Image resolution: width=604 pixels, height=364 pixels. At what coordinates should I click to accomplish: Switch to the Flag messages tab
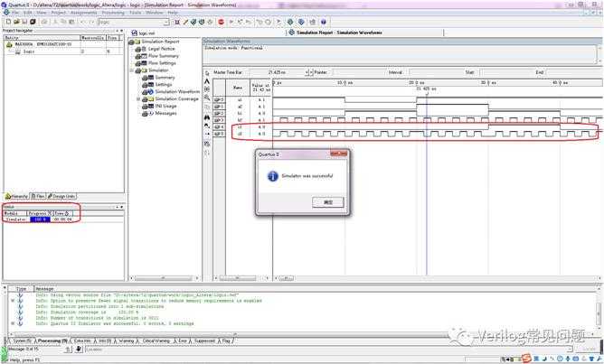click(226, 341)
